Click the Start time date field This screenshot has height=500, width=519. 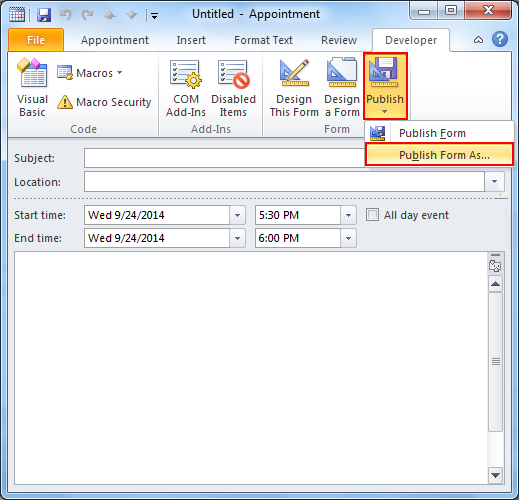coord(157,215)
